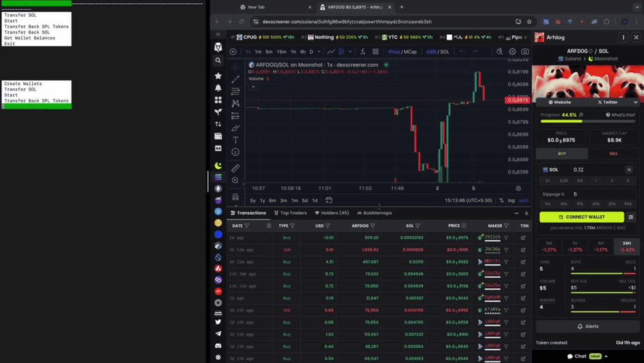
Task: Open new pairs sprout icon in sidebar
Action: coord(218,112)
